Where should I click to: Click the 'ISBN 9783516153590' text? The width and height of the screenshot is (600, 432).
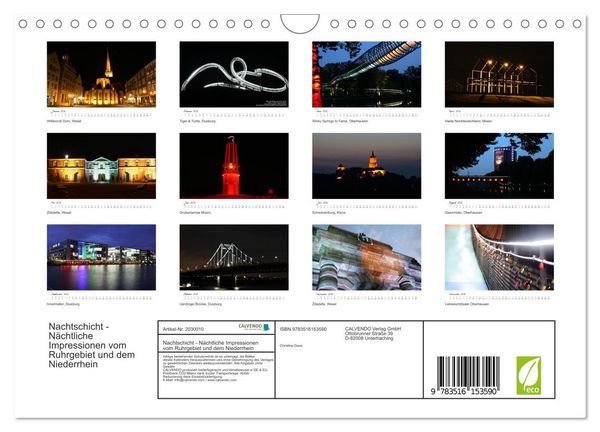pos(303,329)
